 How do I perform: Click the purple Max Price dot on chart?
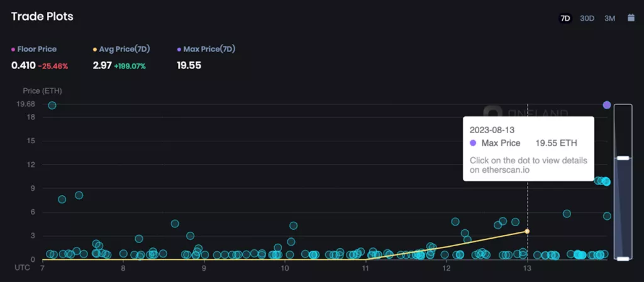point(607,105)
